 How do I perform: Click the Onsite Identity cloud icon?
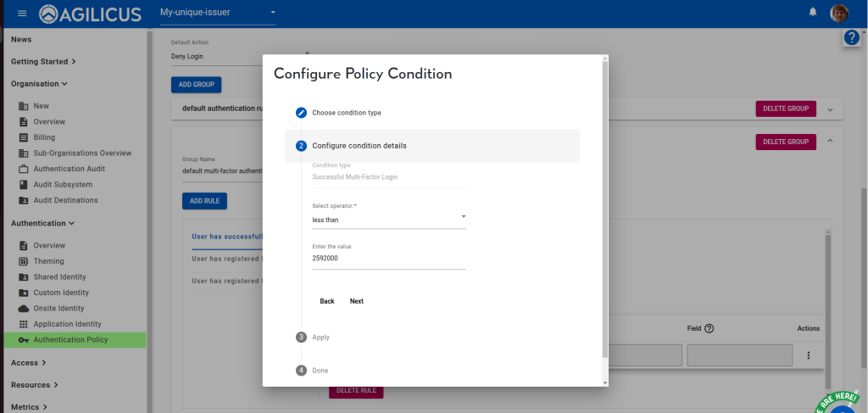pos(24,309)
